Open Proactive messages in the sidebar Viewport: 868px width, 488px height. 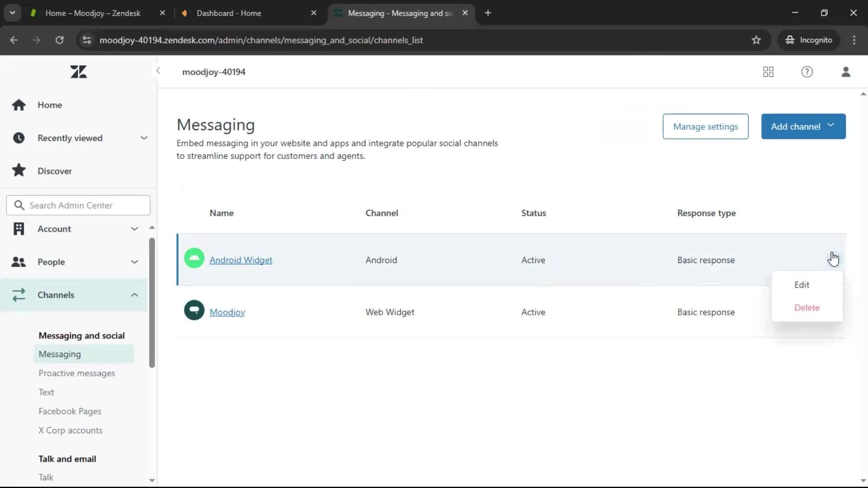[x=76, y=373]
